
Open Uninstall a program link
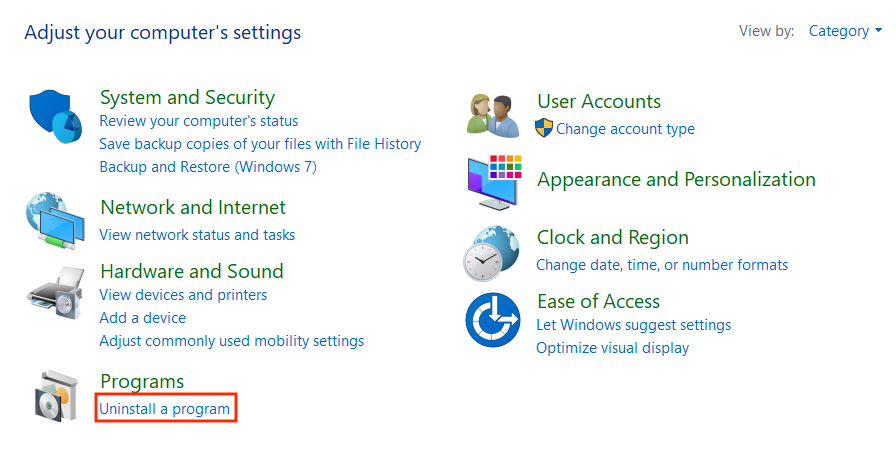[x=164, y=409]
